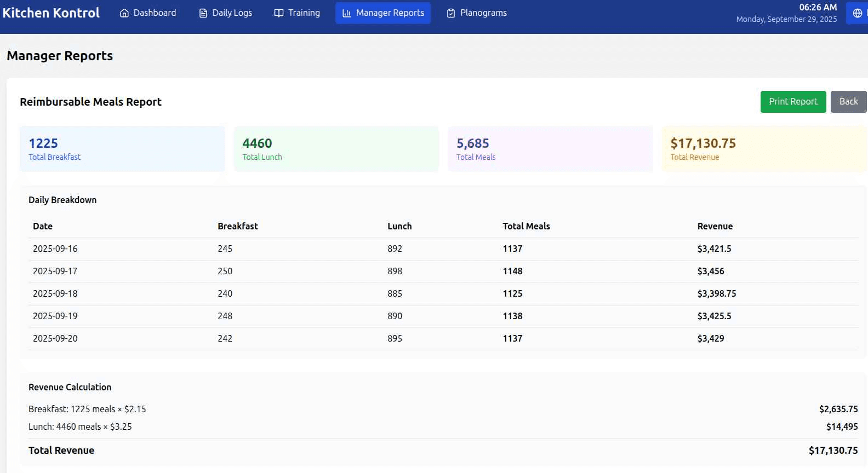Click the Total Revenue $17,130.75 card

pos(764,149)
